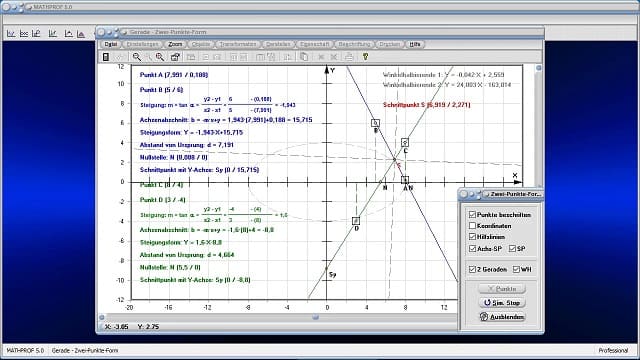Toggle the Achs-SP checkbox
This screenshot has width=640, height=360.
pos(473,248)
